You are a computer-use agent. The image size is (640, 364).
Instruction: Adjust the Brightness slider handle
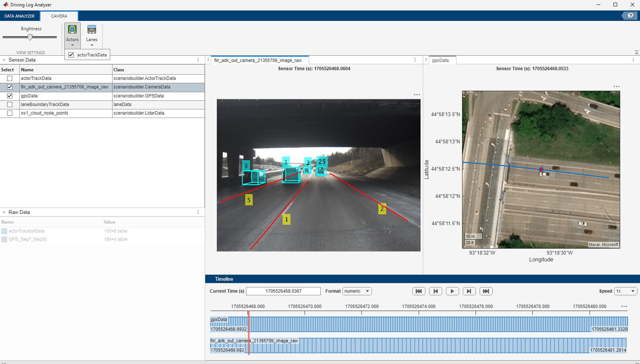[30, 37]
